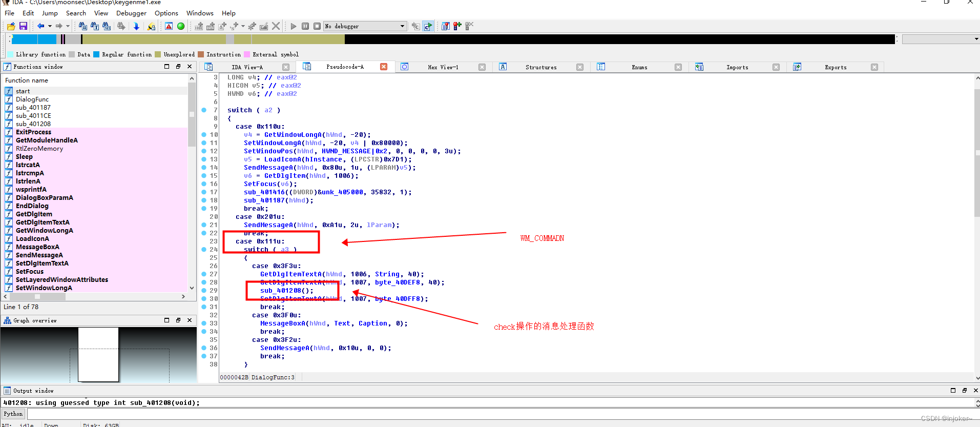Expand the back-navigation history dropdown arrow

pyautogui.click(x=50, y=26)
